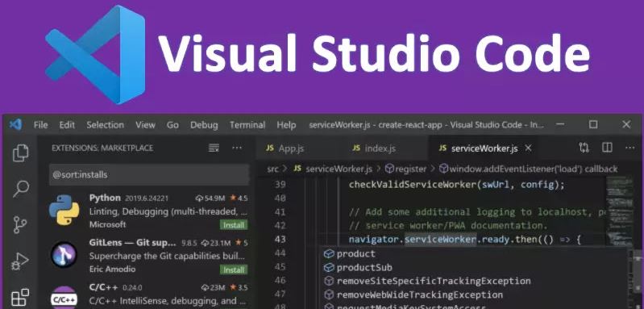Click checkValidServiceWorker code line
The width and height of the screenshot is (644, 309).
pos(457,185)
